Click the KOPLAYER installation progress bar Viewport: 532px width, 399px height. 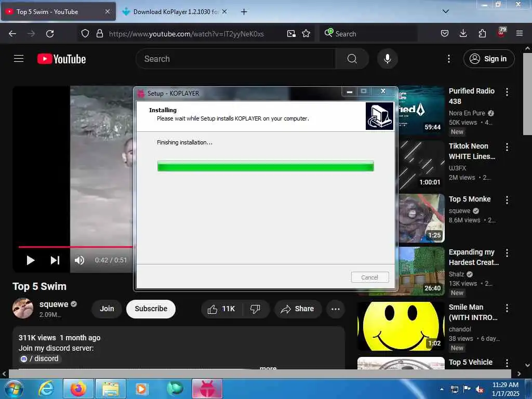tap(265, 166)
